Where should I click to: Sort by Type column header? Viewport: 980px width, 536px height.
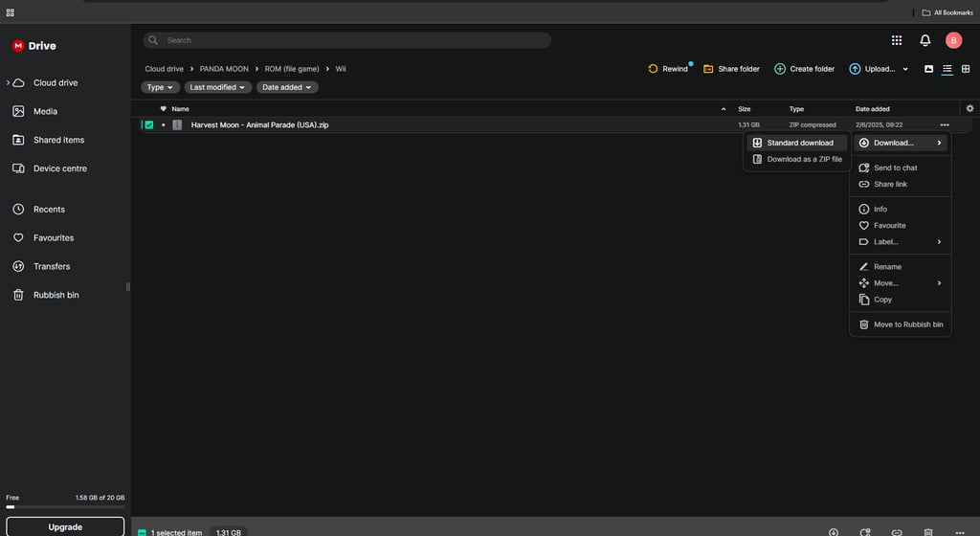[796, 109]
